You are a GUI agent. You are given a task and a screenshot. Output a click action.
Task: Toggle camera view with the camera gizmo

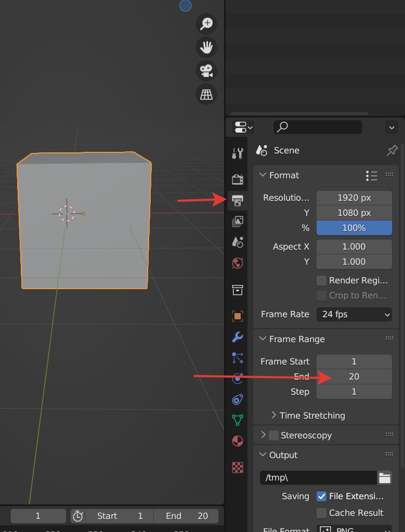(x=206, y=71)
